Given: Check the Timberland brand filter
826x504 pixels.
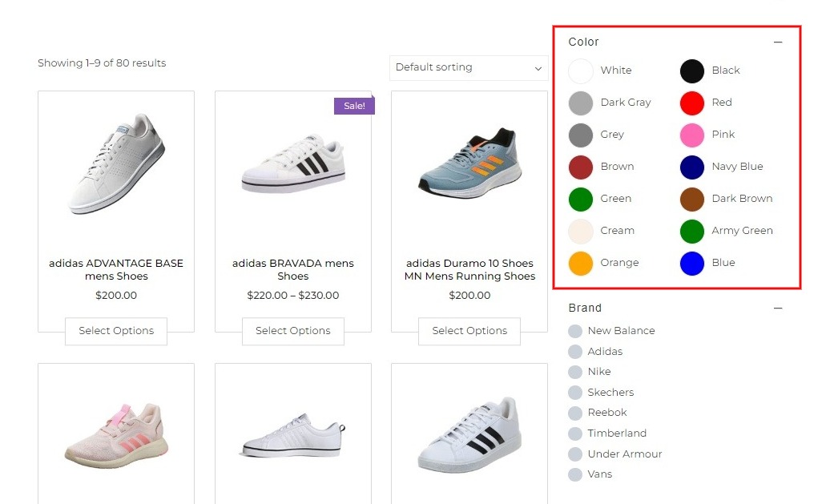Looking at the screenshot, I should point(574,433).
